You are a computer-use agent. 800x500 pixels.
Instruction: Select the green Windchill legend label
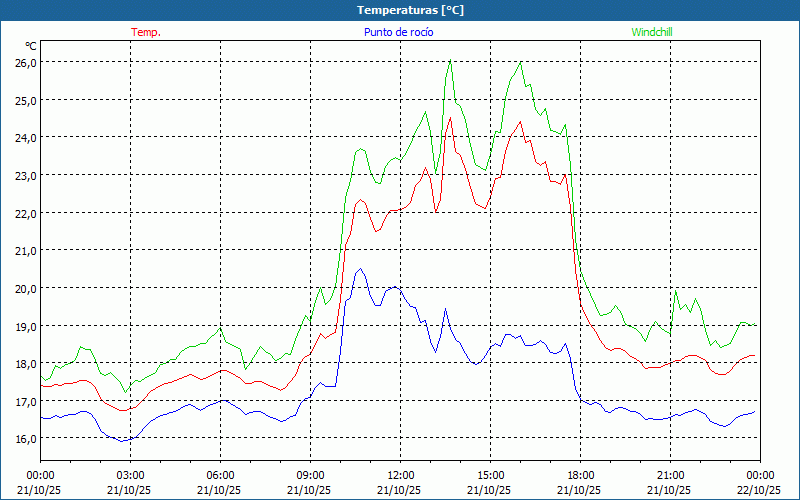652,32
